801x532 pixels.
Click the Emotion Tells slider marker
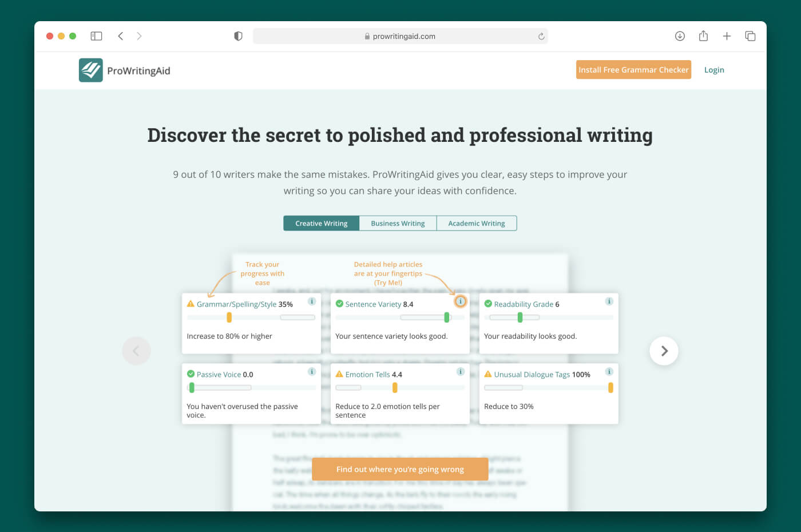pos(395,388)
